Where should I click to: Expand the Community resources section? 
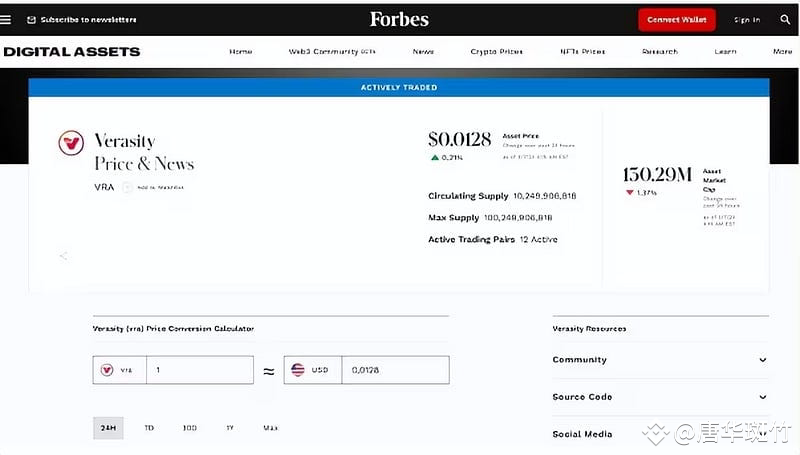click(762, 360)
